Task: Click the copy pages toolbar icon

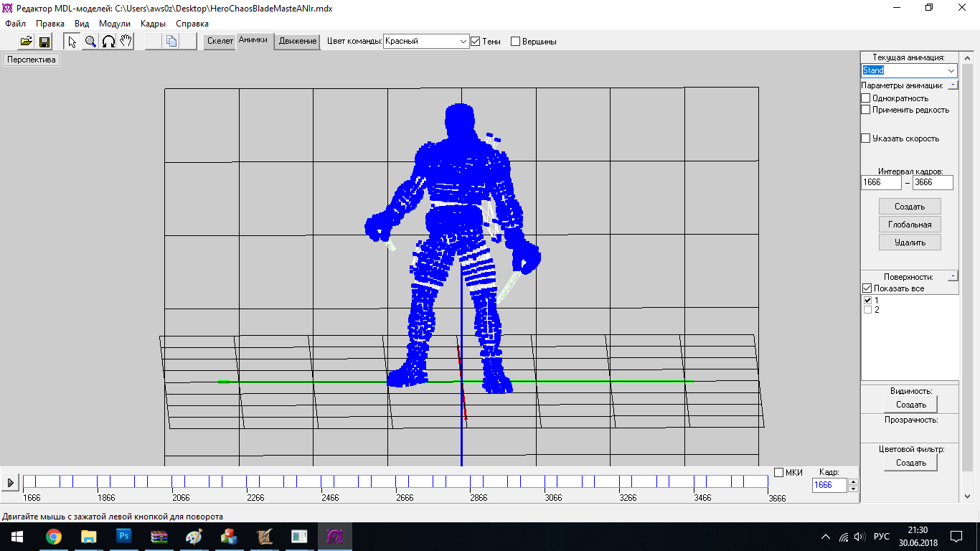Action: click(171, 42)
